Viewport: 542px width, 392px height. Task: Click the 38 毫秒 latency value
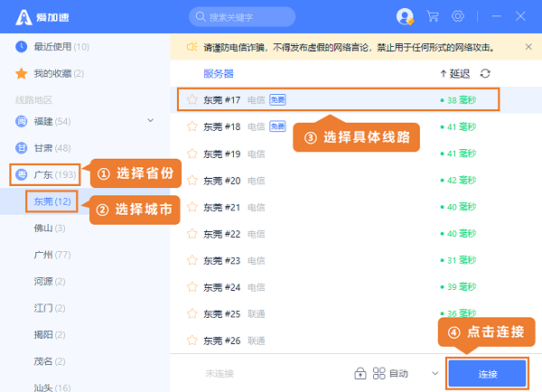pos(462,100)
